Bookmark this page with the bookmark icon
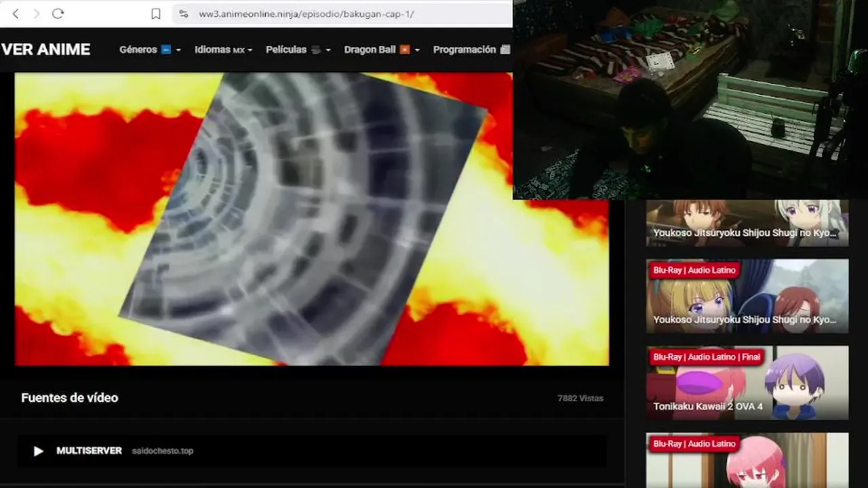Screen dimensions: 868x488 point(156,14)
